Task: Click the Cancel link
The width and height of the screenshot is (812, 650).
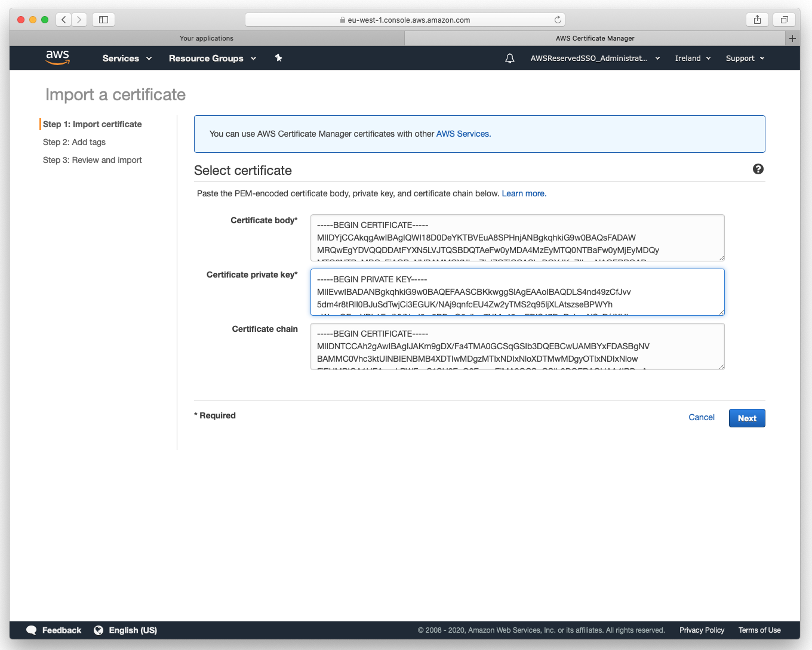Action: tap(702, 417)
